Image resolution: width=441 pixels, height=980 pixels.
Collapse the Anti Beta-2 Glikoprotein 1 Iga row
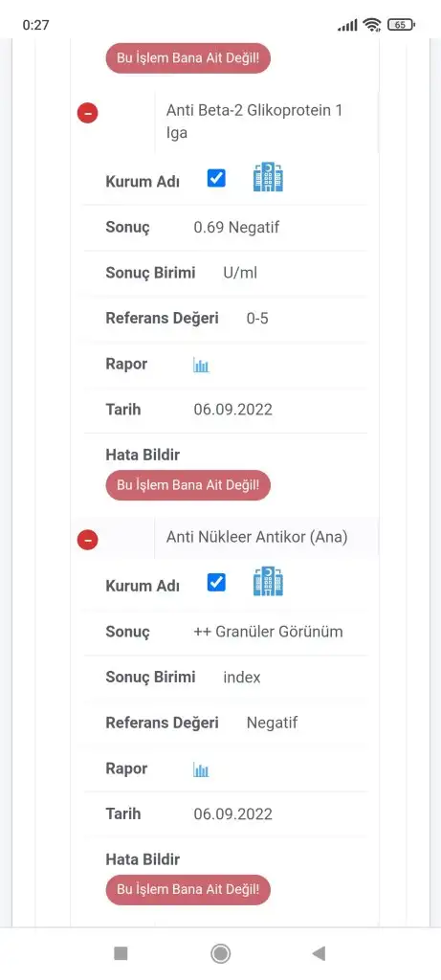[x=87, y=113]
